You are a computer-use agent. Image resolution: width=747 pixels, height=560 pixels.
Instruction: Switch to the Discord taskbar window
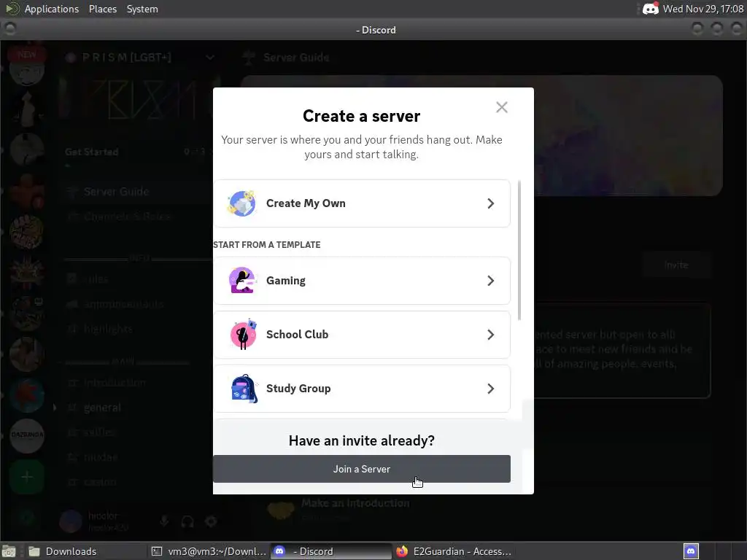pyautogui.click(x=331, y=551)
